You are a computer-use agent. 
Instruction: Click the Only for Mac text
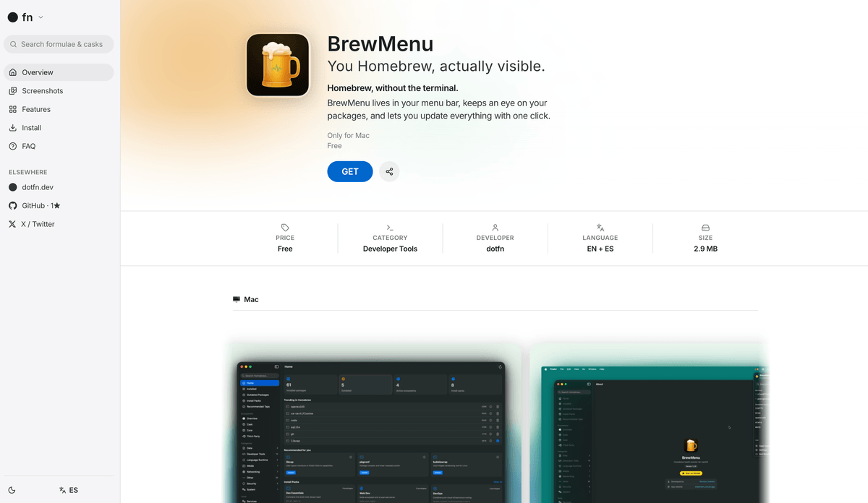(x=349, y=135)
